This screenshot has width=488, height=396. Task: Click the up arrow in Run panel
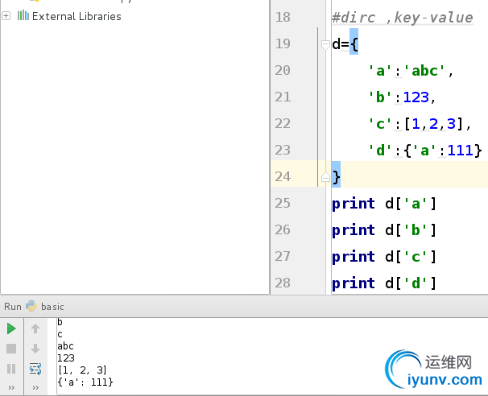pos(35,329)
